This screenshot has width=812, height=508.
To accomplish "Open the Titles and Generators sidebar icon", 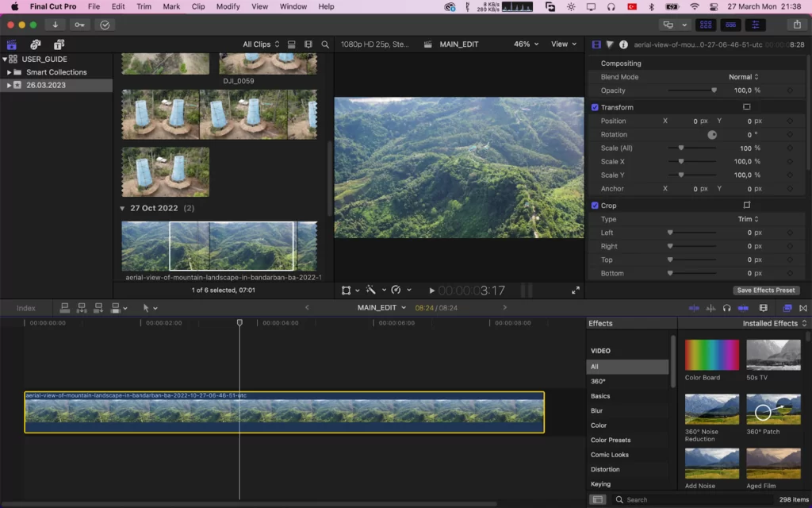I will click(59, 44).
